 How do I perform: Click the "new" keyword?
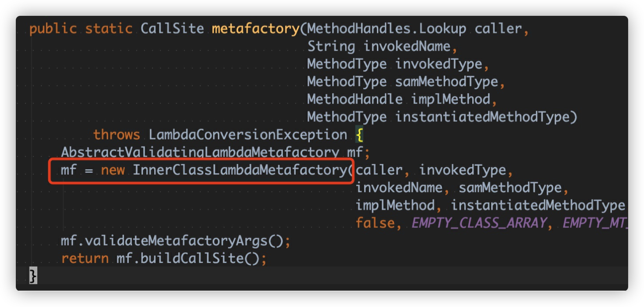point(113,170)
